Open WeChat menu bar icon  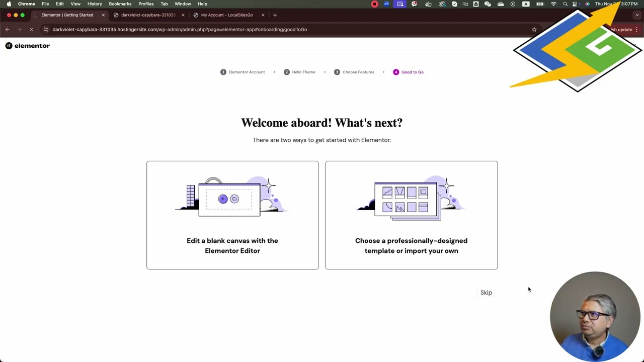(x=488, y=4)
